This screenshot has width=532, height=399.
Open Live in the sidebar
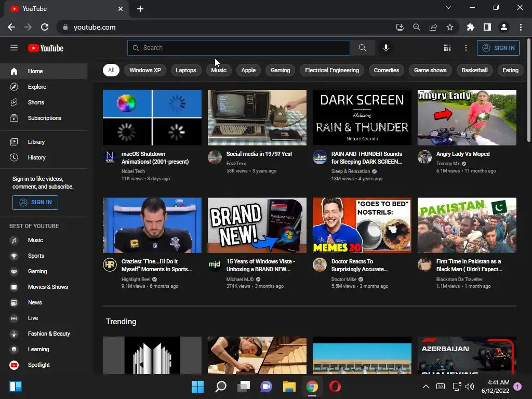click(x=44, y=318)
